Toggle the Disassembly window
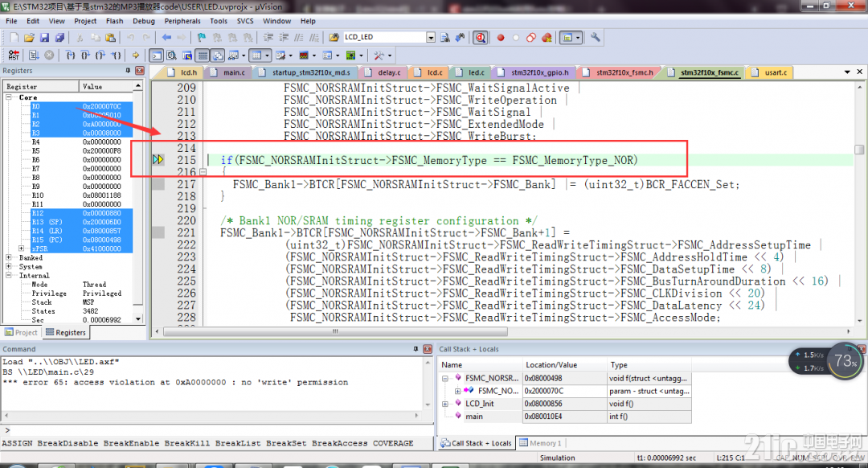The width and height of the screenshot is (868, 468). click(172, 55)
